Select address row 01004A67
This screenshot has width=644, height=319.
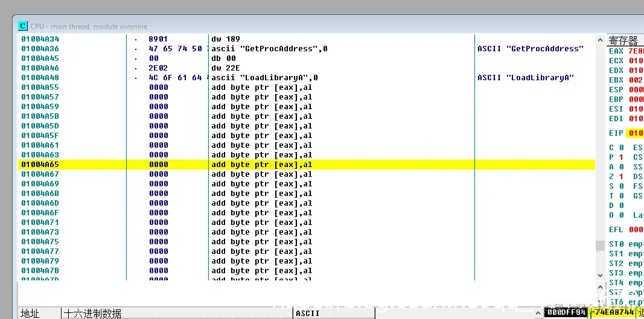coord(40,174)
